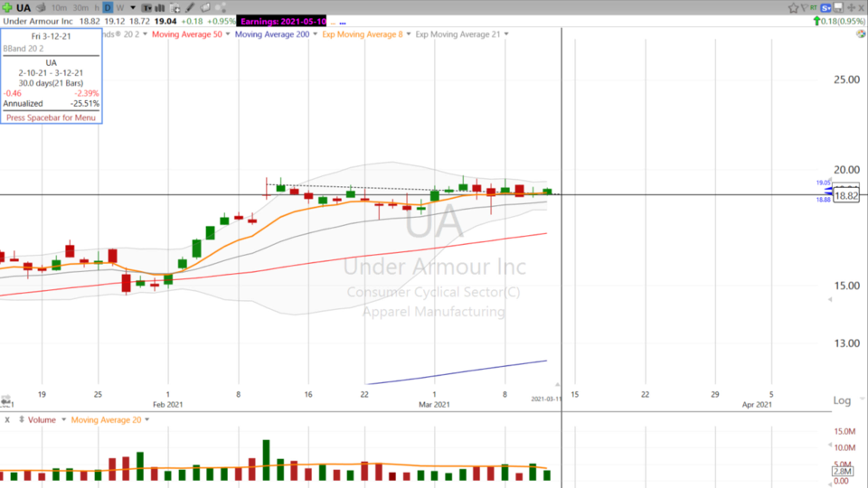Open the symbol news icon beside UA

coord(41,8)
